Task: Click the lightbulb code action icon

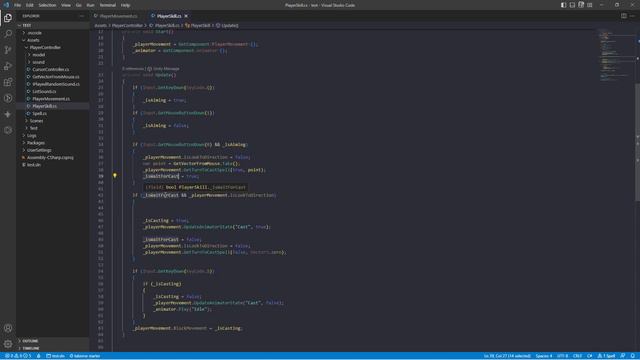Action: pos(115,176)
